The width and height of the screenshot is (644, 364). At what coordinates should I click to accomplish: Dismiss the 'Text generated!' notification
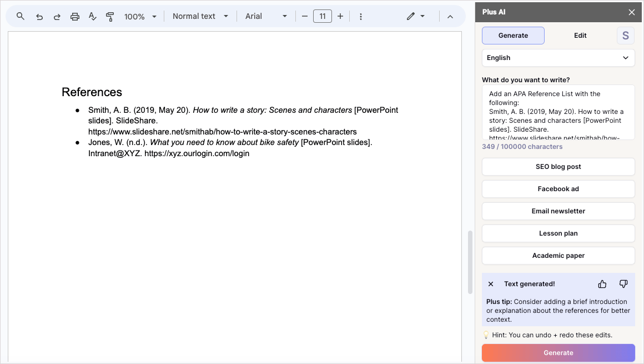pos(490,283)
